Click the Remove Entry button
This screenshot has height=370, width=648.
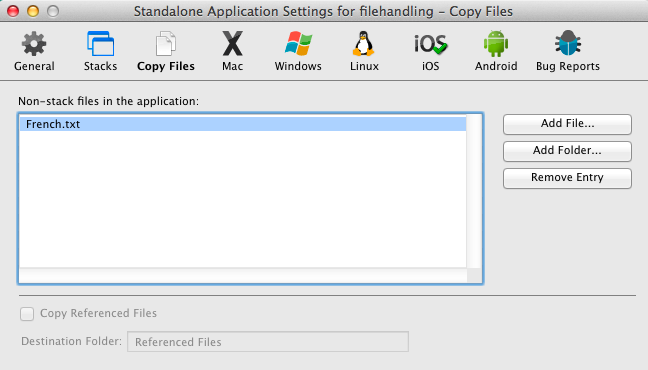tap(567, 178)
